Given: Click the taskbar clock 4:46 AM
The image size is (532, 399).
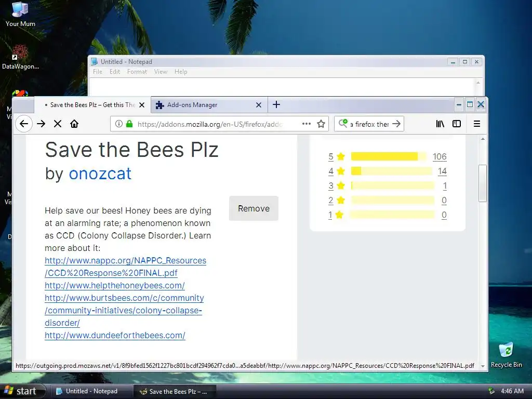Looking at the screenshot, I should pos(512,391).
